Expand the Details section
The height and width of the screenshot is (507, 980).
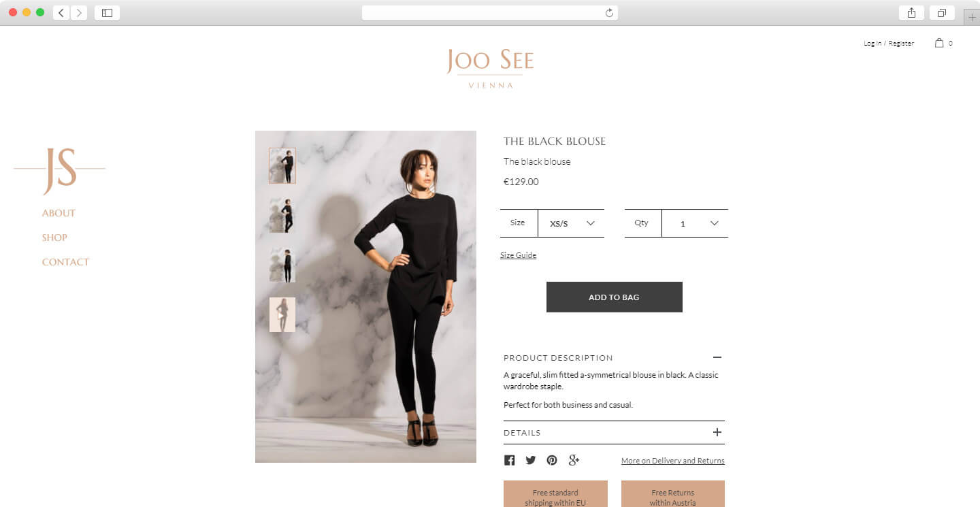[614, 433]
